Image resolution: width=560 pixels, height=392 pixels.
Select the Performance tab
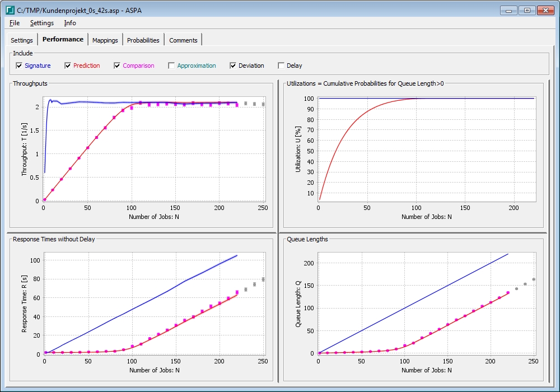click(x=63, y=39)
